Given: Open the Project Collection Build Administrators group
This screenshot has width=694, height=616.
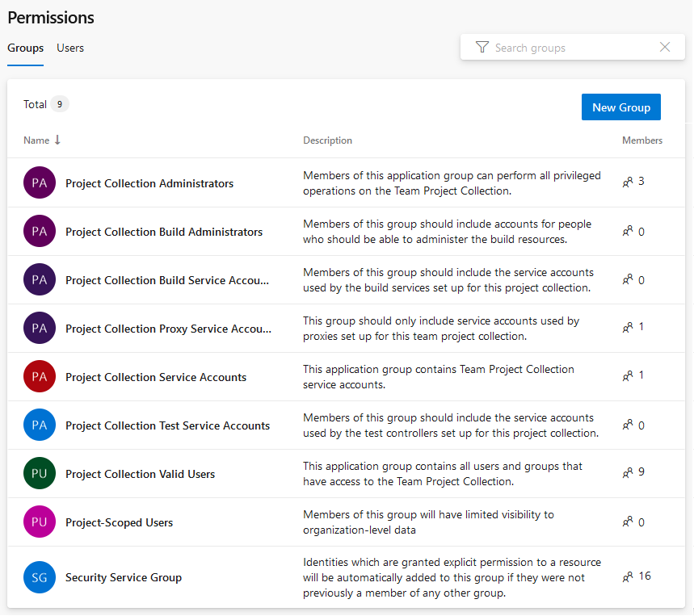Looking at the screenshot, I should click(x=163, y=231).
